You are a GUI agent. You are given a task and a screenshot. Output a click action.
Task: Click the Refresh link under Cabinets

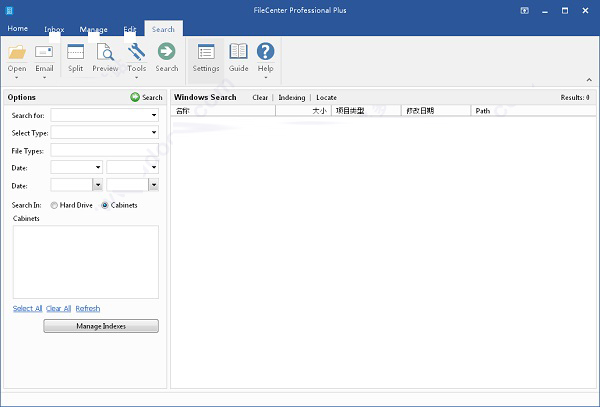point(88,309)
